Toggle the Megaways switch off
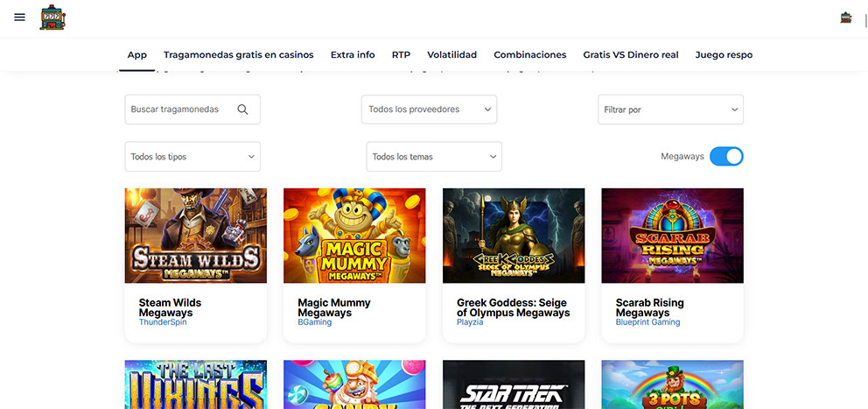 (725, 157)
